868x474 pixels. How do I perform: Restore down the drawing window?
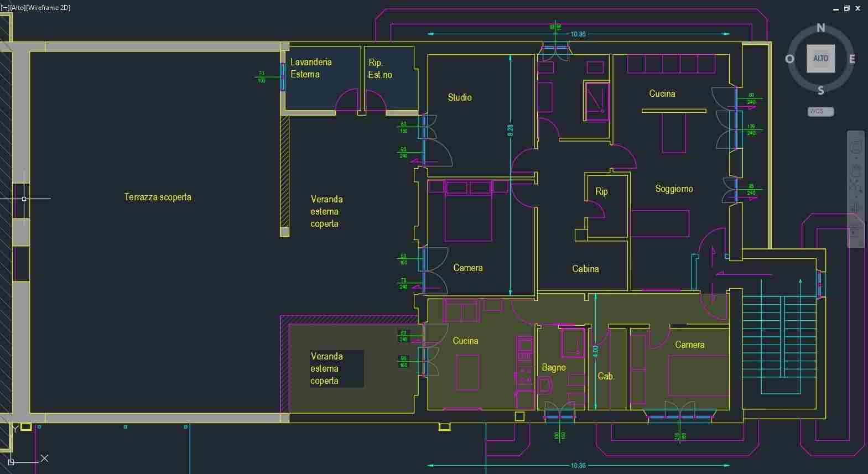point(846,8)
